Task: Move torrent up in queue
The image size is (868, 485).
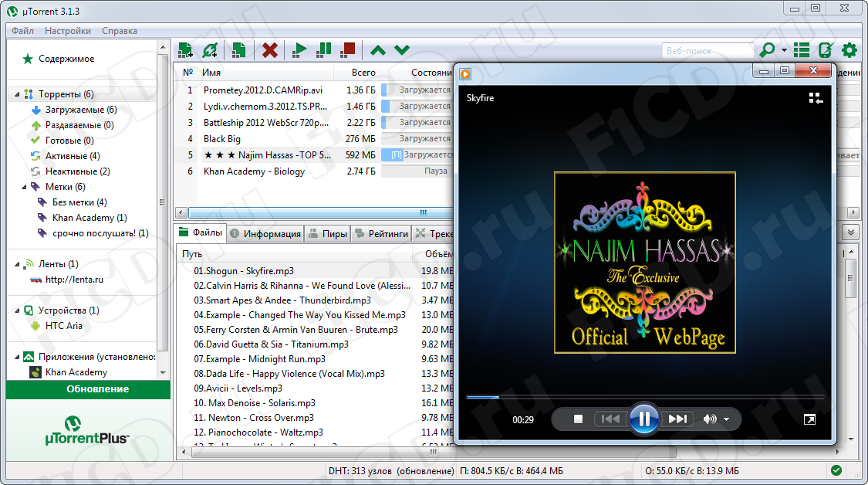Action: [378, 50]
